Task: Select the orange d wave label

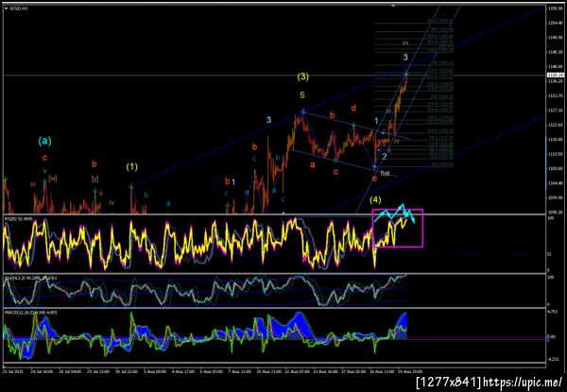Action: [x=353, y=108]
